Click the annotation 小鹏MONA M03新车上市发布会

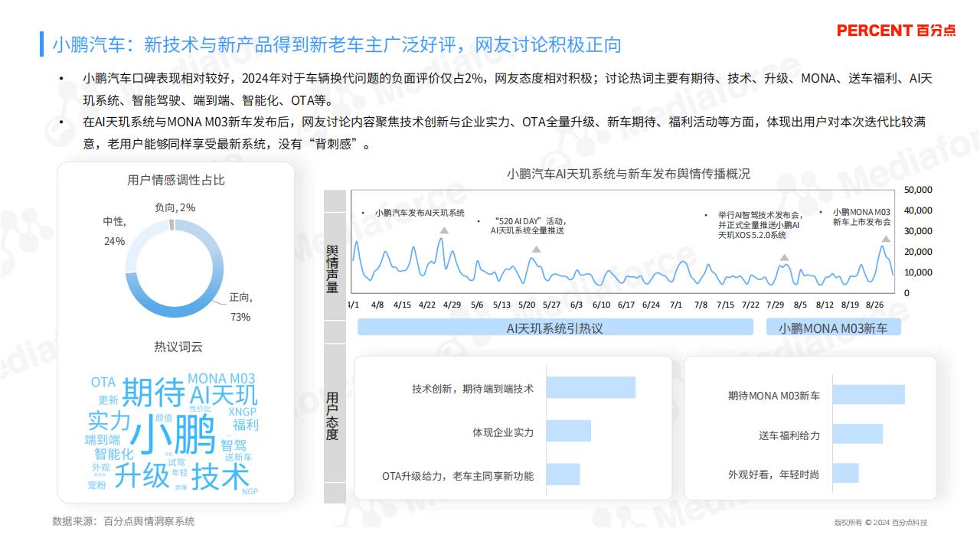pyautogui.click(x=862, y=217)
